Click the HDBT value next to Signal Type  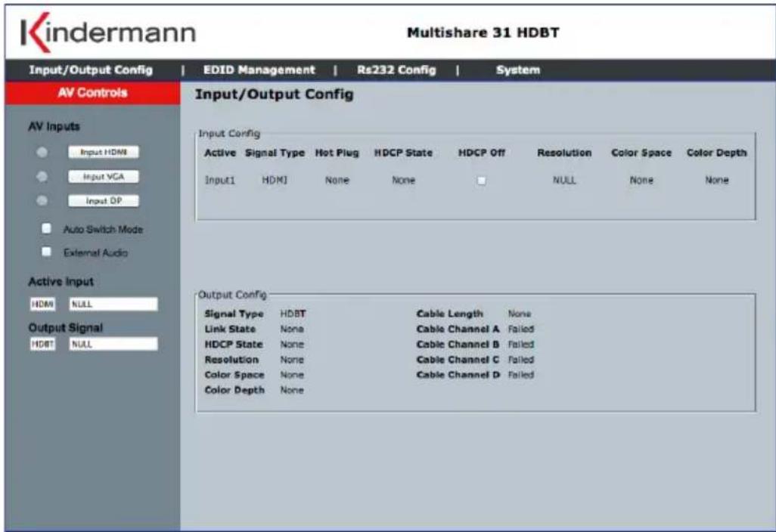293,314
